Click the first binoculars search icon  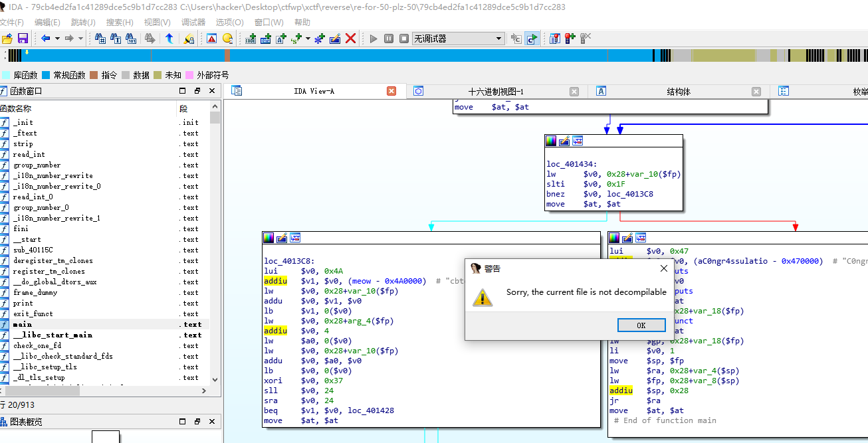(100, 39)
